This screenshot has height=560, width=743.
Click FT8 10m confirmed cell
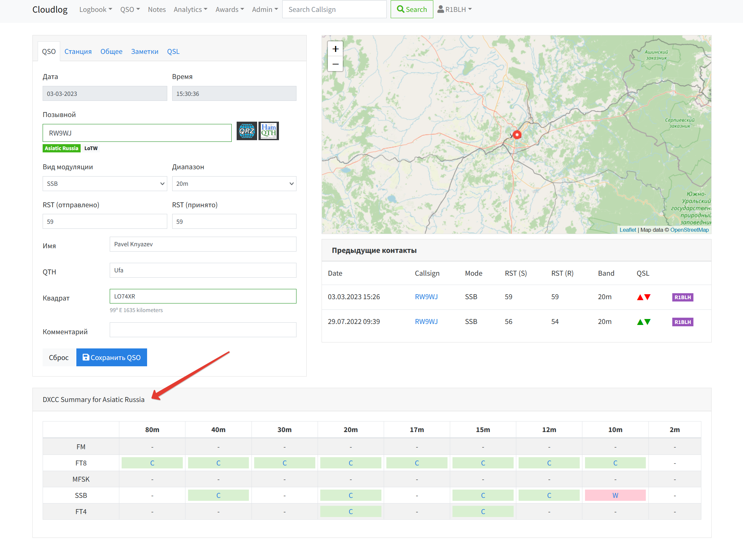pos(615,463)
